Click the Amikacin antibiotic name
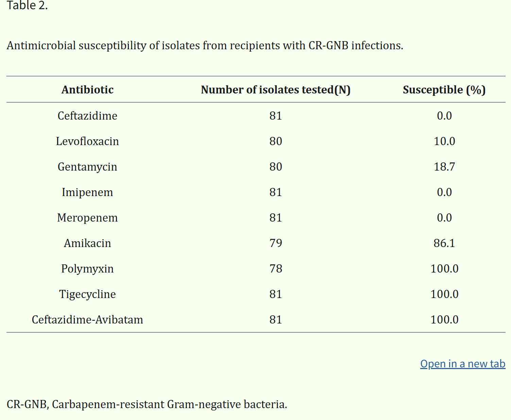Viewport: 511px width, 420px height. [87, 243]
